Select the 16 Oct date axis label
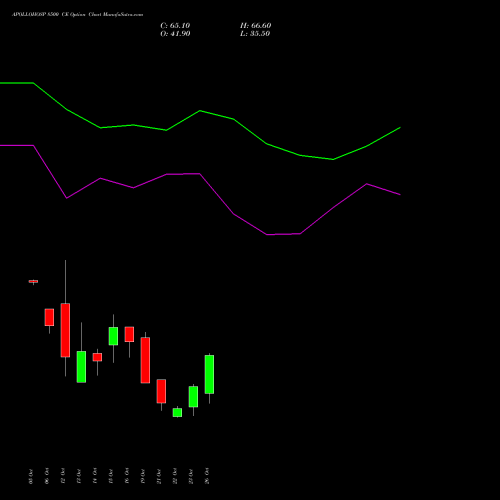 127,476
